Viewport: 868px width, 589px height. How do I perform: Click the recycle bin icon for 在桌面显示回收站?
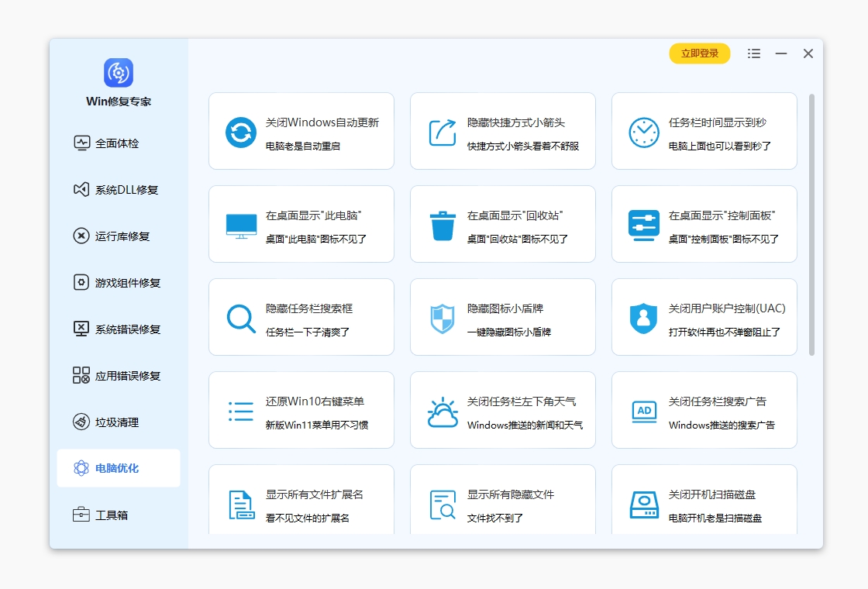coord(443,226)
